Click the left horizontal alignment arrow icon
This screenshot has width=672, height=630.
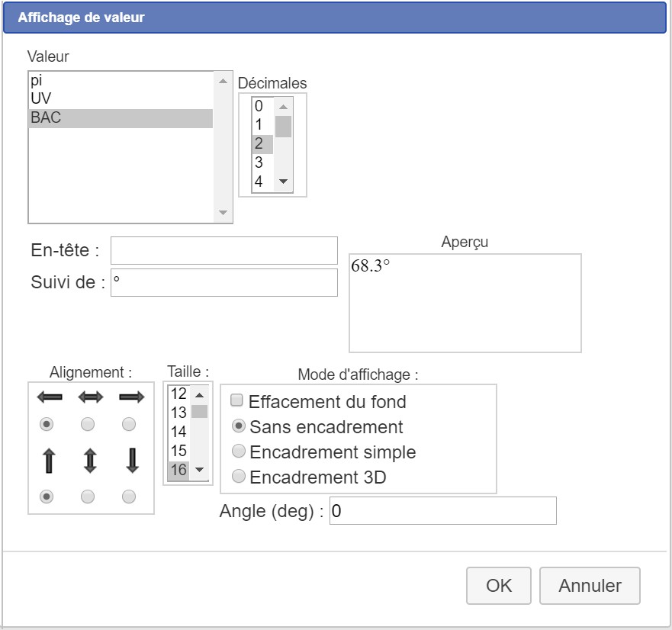tap(49, 397)
